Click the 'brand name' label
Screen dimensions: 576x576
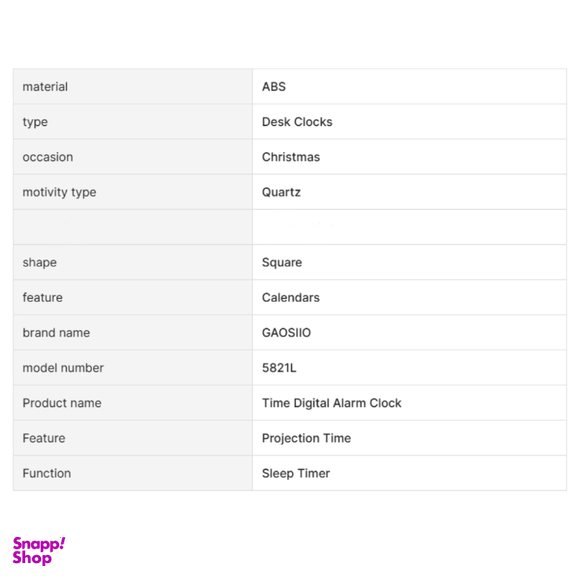(x=56, y=333)
